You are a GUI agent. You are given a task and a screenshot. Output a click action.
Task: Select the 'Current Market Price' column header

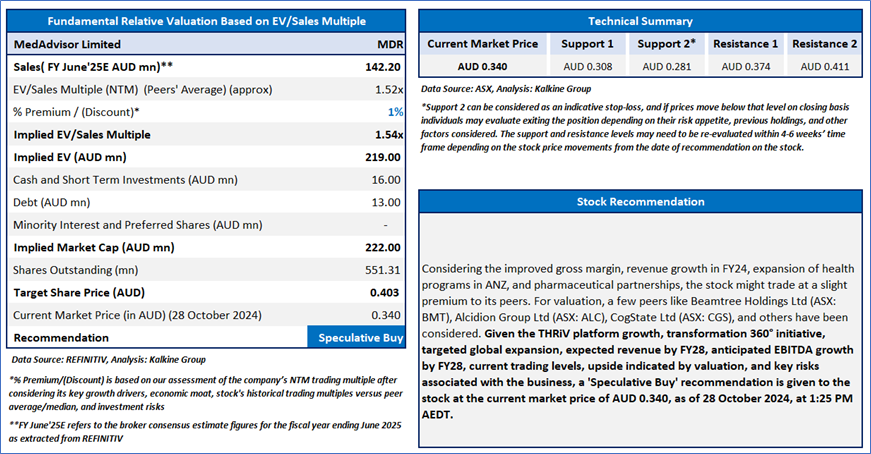pyautogui.click(x=482, y=44)
